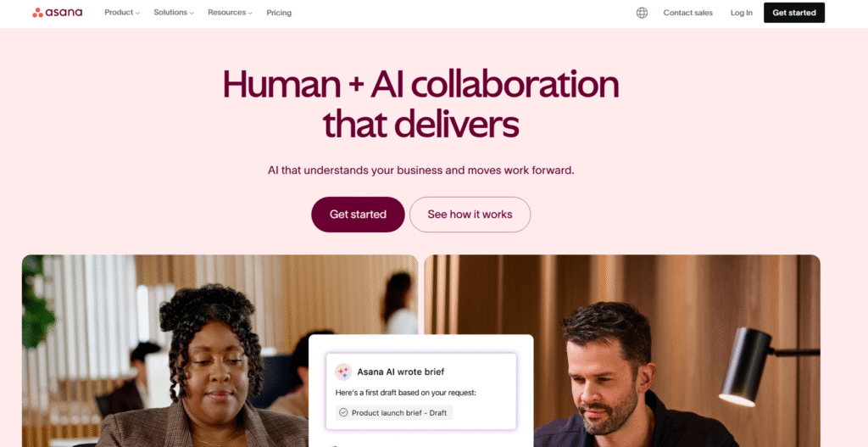Click the Human + AI collaboration headline

point(420,104)
